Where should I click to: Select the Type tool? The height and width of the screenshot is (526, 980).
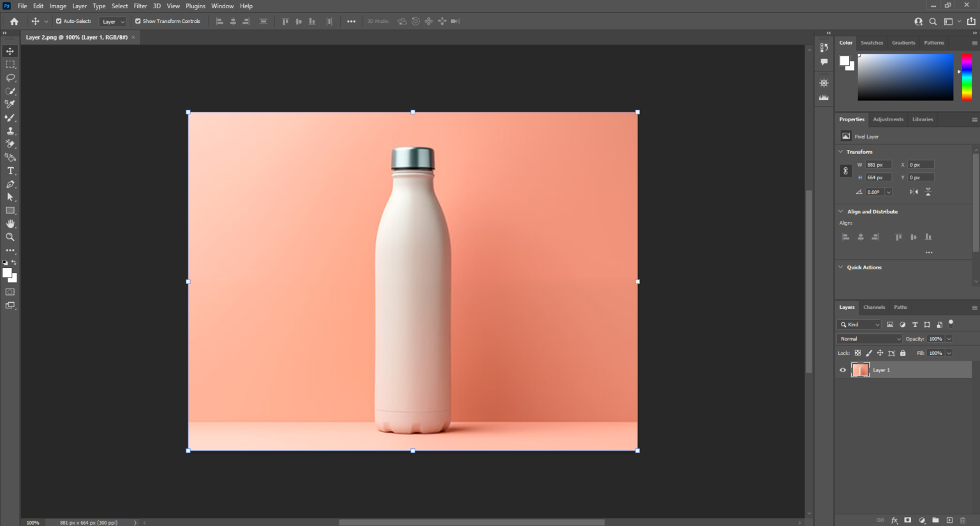click(10, 170)
